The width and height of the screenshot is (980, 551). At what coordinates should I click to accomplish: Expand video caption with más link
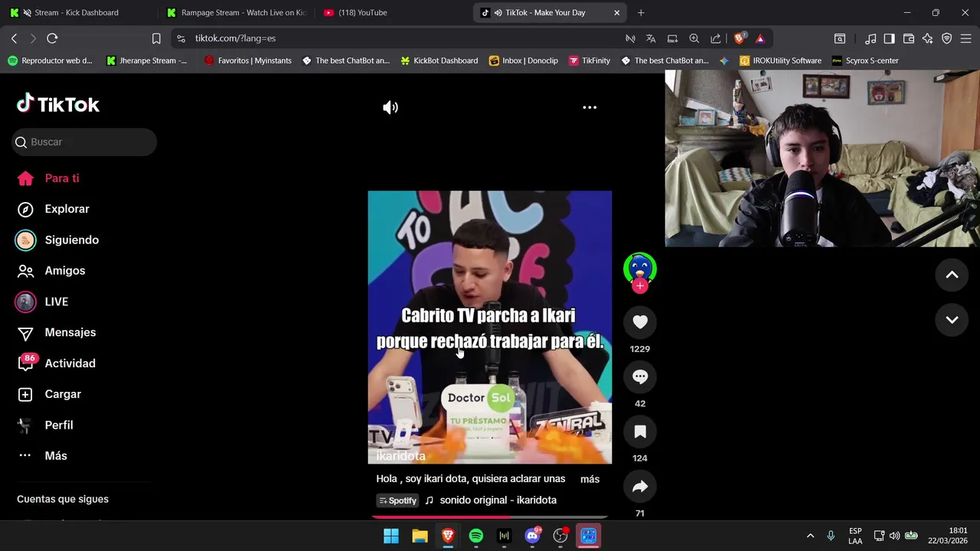[x=590, y=479]
